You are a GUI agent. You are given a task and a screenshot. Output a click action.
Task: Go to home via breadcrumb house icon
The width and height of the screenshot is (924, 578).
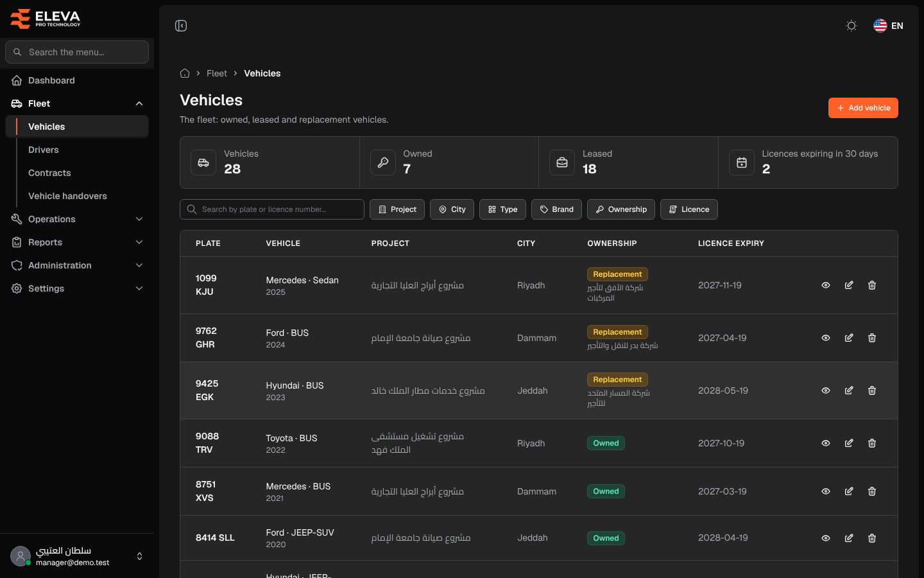[185, 73]
